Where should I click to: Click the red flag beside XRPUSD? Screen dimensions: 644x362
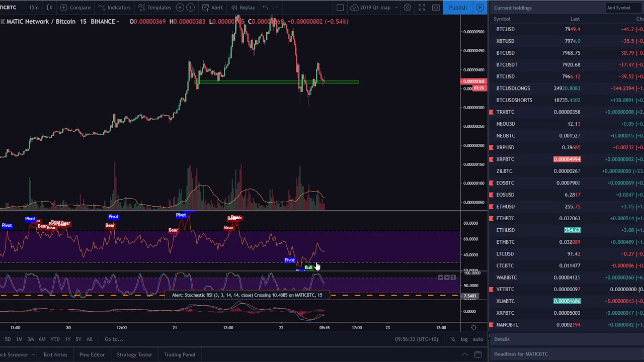[x=491, y=147]
